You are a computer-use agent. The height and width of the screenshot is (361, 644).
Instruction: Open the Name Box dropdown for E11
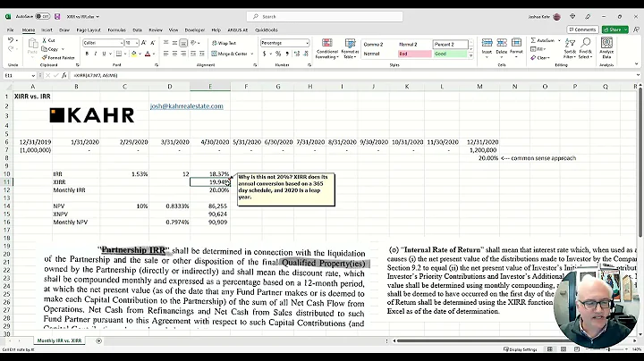[32, 75]
